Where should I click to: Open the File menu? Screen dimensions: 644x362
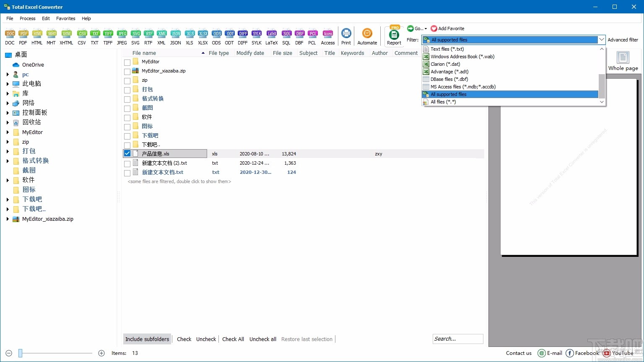[x=10, y=18]
